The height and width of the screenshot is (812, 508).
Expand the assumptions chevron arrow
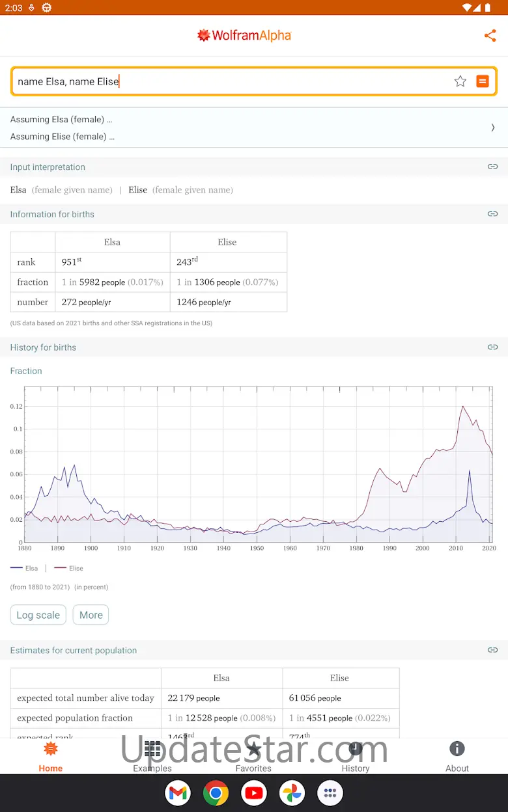pyautogui.click(x=492, y=128)
